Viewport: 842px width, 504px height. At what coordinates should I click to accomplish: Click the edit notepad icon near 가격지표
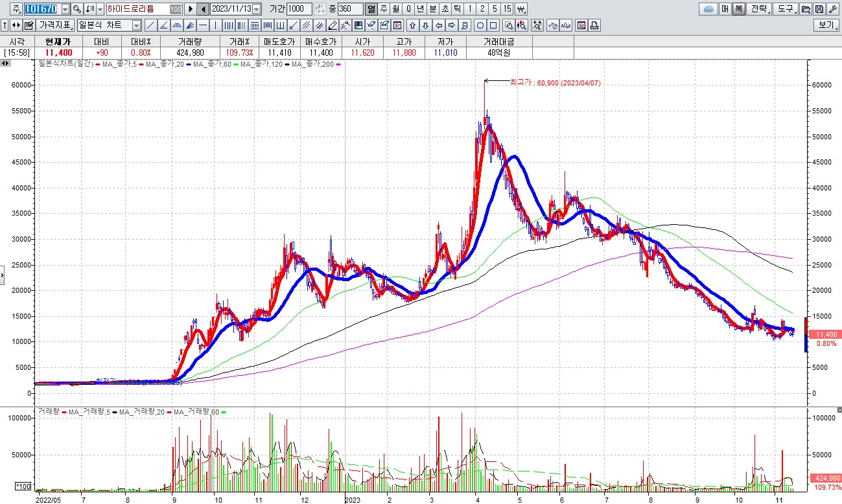click(x=29, y=25)
